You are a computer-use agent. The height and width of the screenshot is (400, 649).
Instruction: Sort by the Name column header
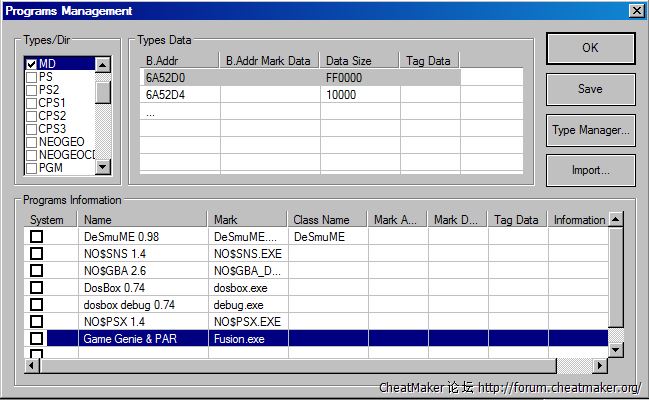point(144,220)
